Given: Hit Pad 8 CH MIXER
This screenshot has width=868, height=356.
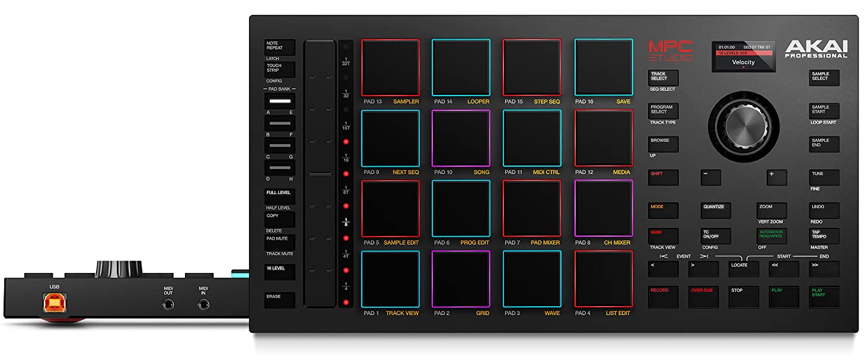Looking at the screenshot, I should click(604, 209).
